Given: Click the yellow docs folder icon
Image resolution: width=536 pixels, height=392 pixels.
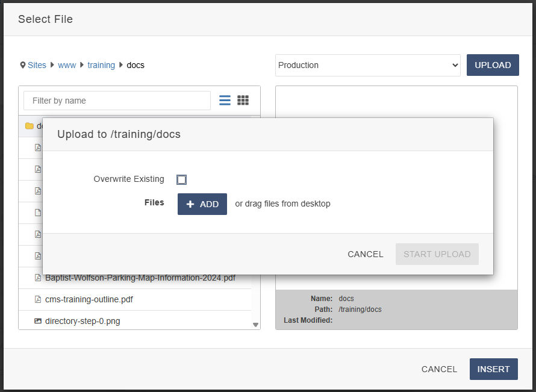Looking at the screenshot, I should coord(30,126).
